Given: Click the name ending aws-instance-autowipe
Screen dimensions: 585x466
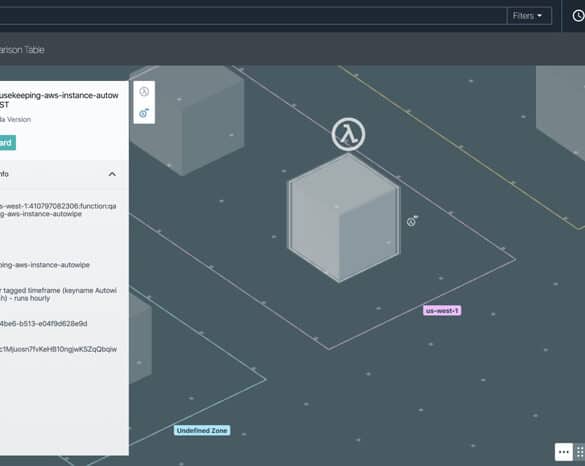Looking at the screenshot, I should coord(45,265).
